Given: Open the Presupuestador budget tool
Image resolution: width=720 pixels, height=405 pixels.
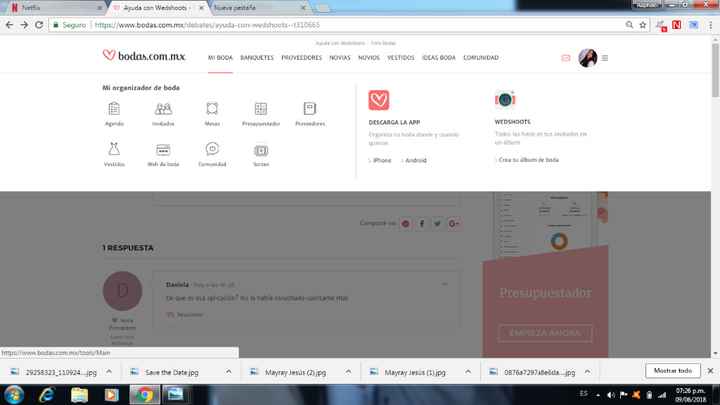Looking at the screenshot, I should tap(261, 114).
